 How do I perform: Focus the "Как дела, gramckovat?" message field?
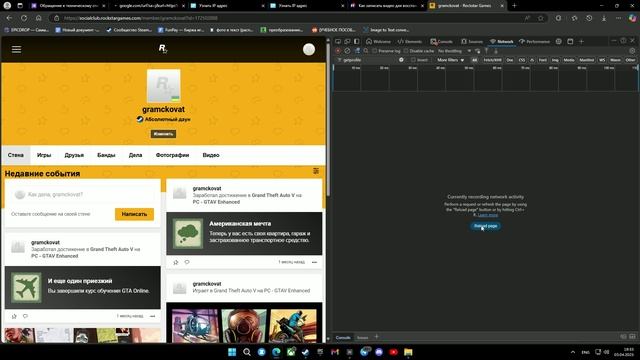(83, 194)
